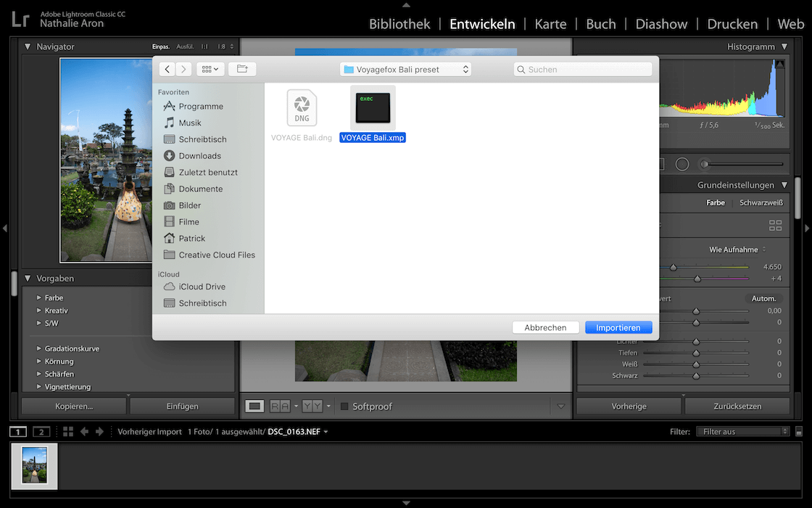Open the profile browser grid icon

click(775, 226)
